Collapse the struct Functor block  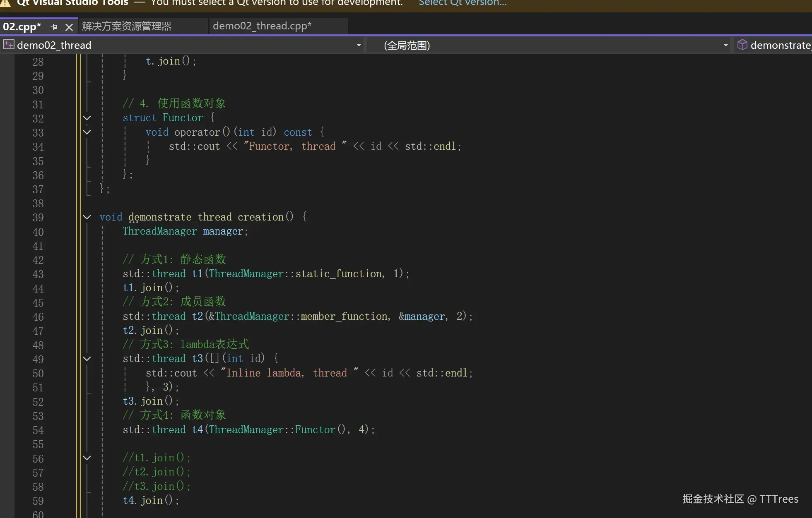click(87, 118)
